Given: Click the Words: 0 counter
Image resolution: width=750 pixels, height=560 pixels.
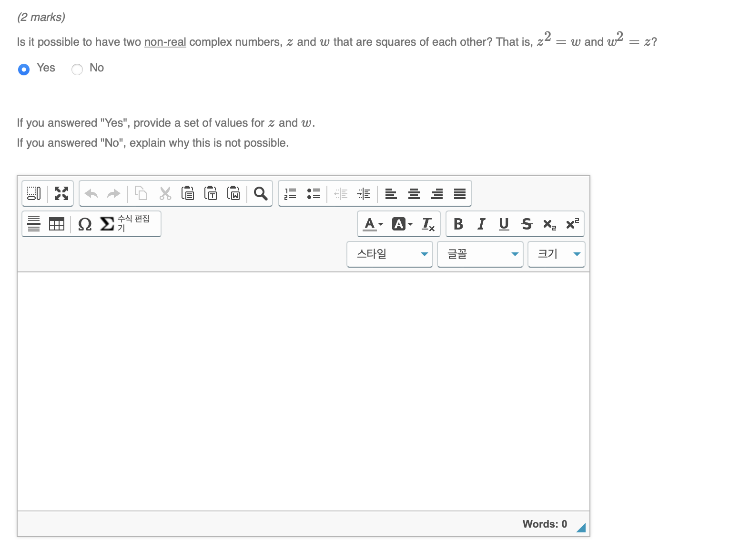Looking at the screenshot, I should tap(545, 524).
